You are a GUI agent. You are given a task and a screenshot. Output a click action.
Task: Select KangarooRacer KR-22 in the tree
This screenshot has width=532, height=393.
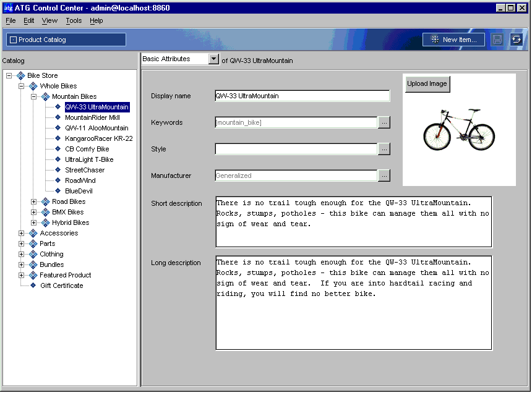(x=99, y=138)
